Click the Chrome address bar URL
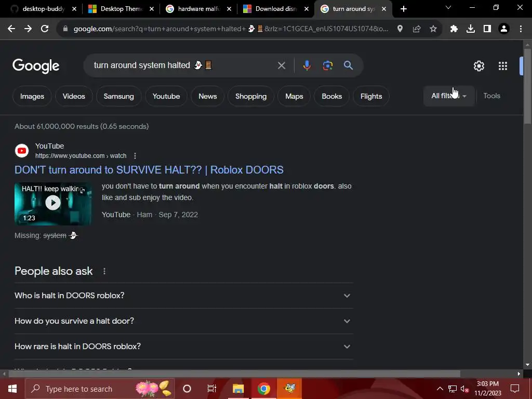Screen dimensions: 532x399 point(231,29)
